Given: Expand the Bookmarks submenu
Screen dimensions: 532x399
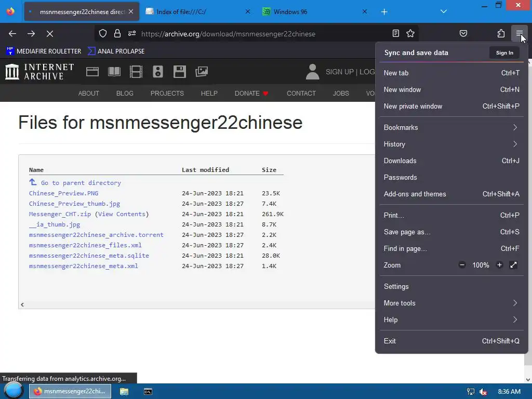Looking at the screenshot, I should 451,128.
